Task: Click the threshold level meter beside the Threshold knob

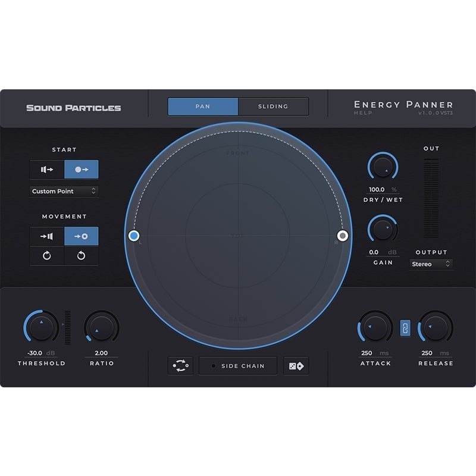Action: pos(68,327)
